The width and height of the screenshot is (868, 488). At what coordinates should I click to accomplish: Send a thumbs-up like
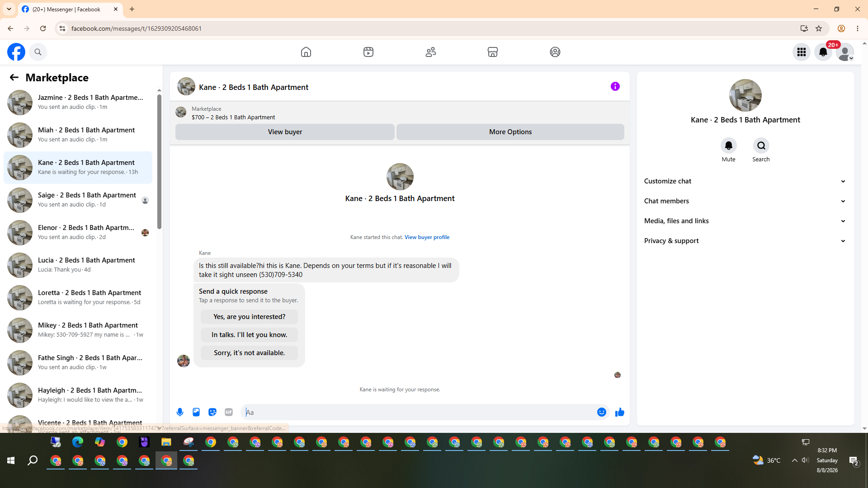pos(620,412)
